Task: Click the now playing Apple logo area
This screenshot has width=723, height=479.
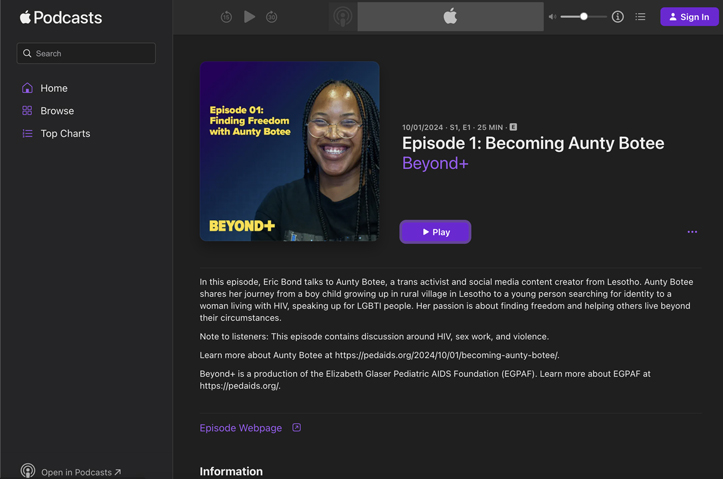Action: (x=450, y=17)
